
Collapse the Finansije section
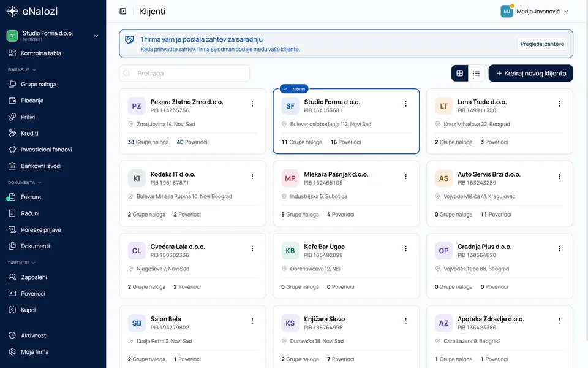coord(22,70)
